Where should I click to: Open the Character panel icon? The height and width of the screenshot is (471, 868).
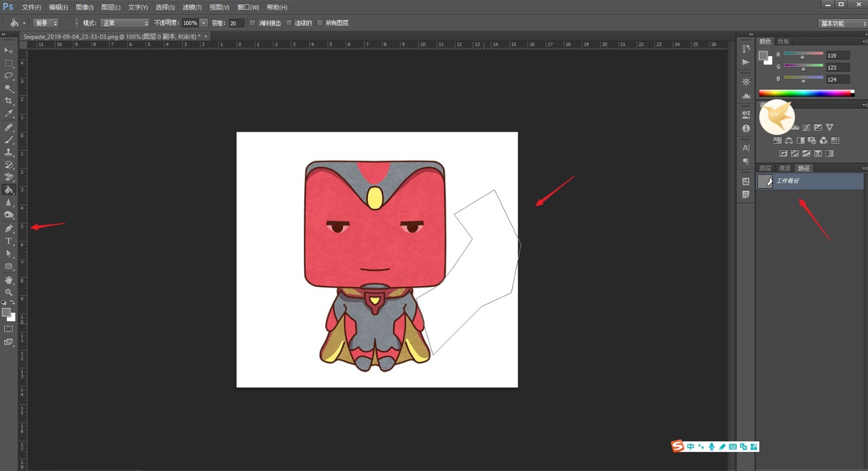(x=746, y=148)
